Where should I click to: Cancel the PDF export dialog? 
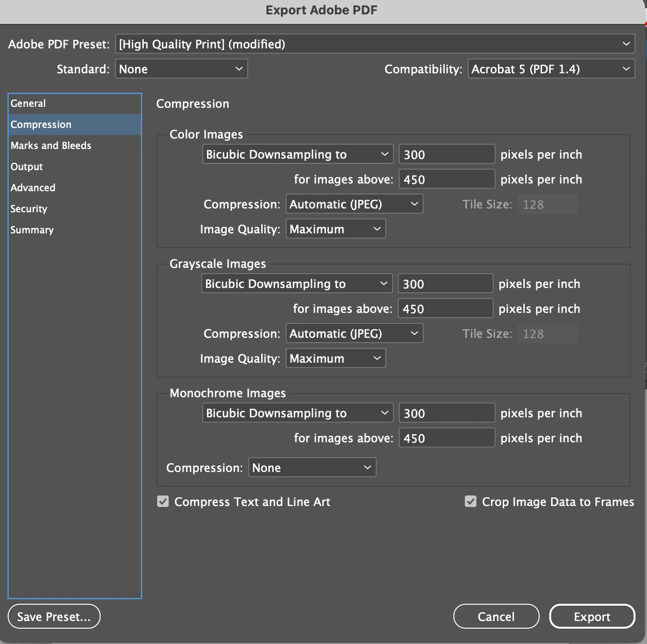tap(496, 616)
